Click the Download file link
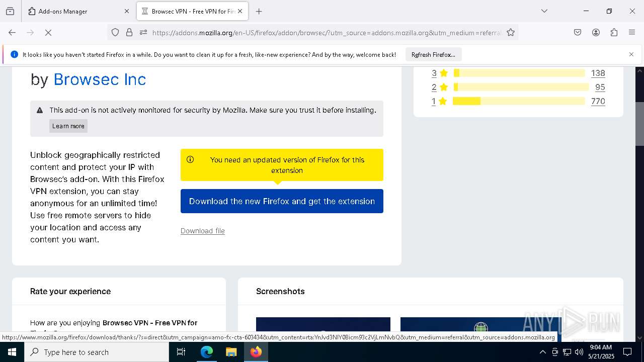 pyautogui.click(x=203, y=231)
